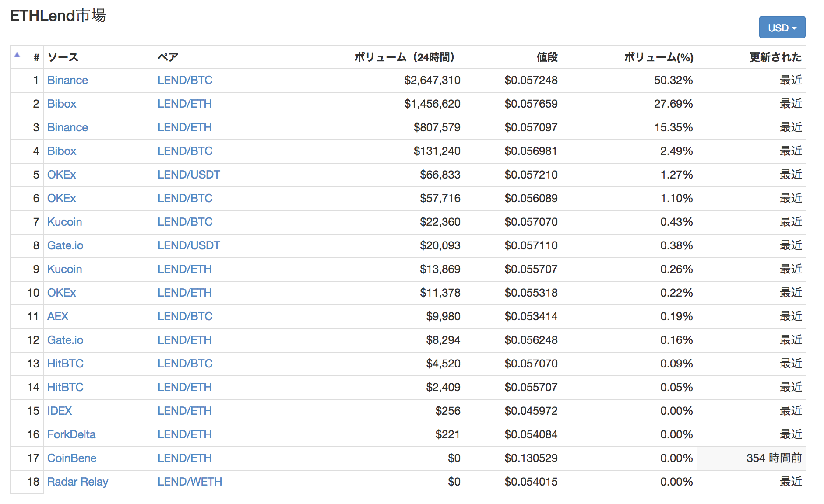Open LEND/BTC pair in row 13
Viewport: 824px width, 504px height.
185,364
